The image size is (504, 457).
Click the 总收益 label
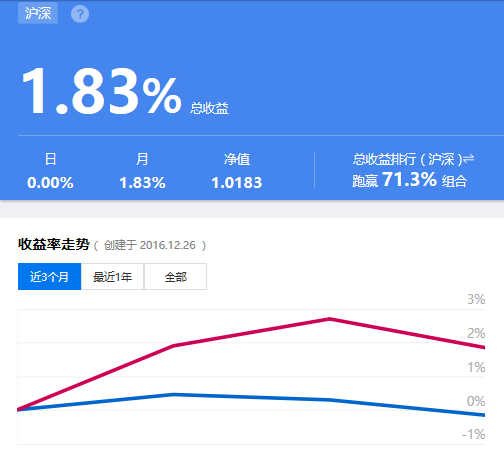pos(209,108)
